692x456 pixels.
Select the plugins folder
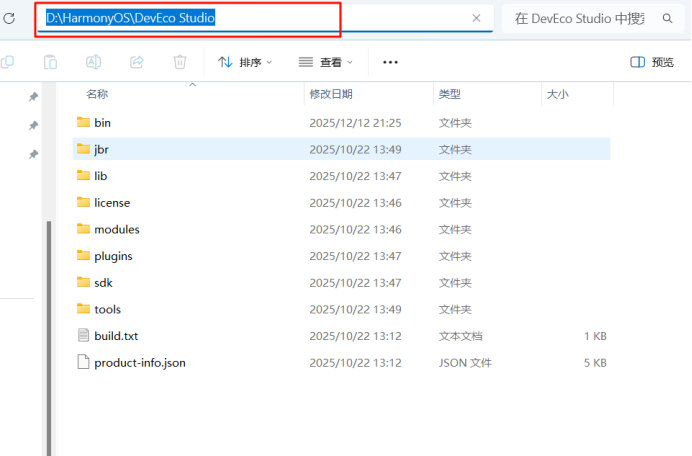[x=341, y=256]
